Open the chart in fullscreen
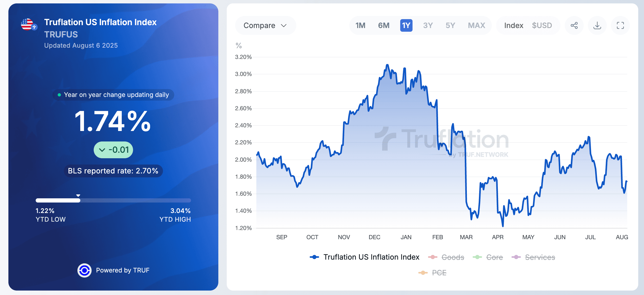The image size is (644, 295). click(x=620, y=25)
